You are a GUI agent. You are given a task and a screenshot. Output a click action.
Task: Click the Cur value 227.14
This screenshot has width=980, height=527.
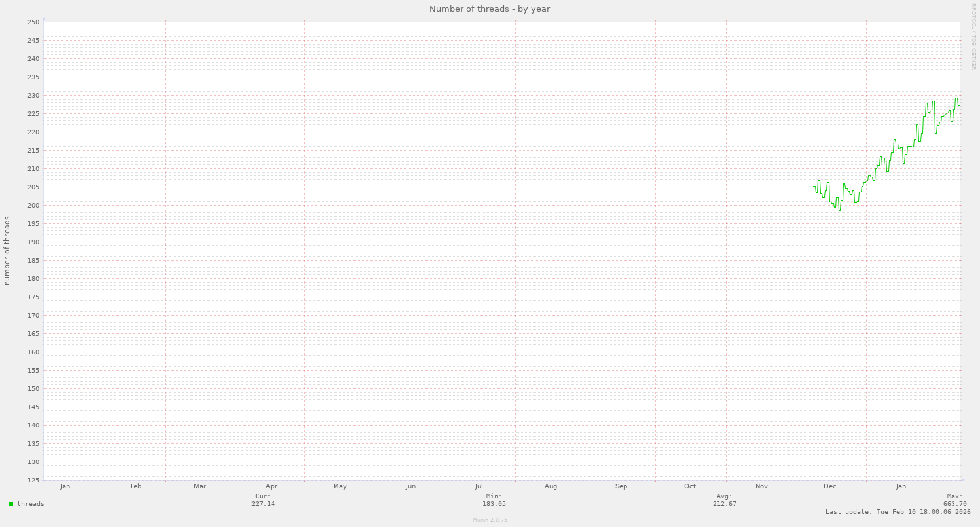click(x=263, y=504)
